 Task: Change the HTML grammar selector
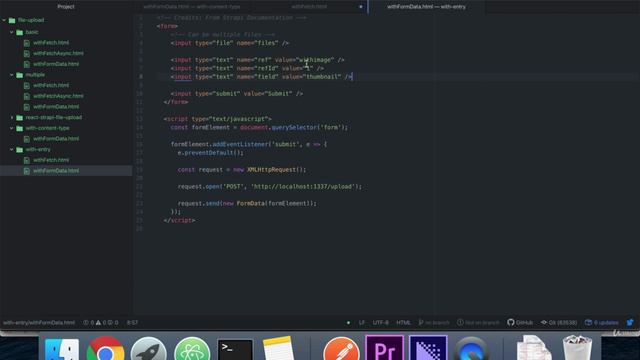click(x=403, y=322)
